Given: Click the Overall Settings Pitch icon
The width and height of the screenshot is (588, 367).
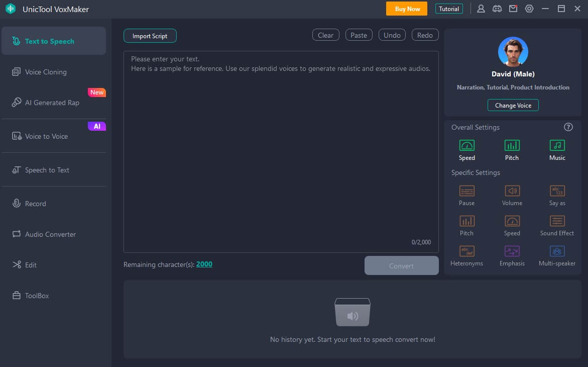Looking at the screenshot, I should click(512, 146).
